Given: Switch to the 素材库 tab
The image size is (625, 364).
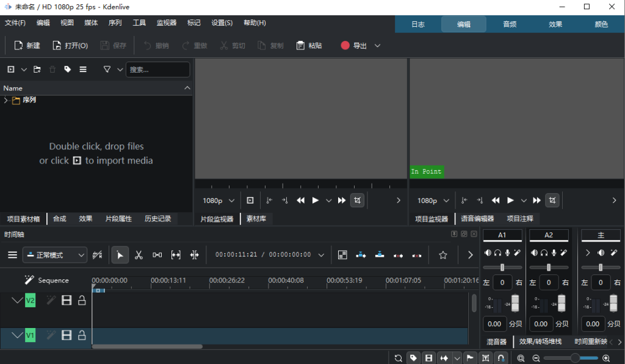Looking at the screenshot, I should coord(256,219).
